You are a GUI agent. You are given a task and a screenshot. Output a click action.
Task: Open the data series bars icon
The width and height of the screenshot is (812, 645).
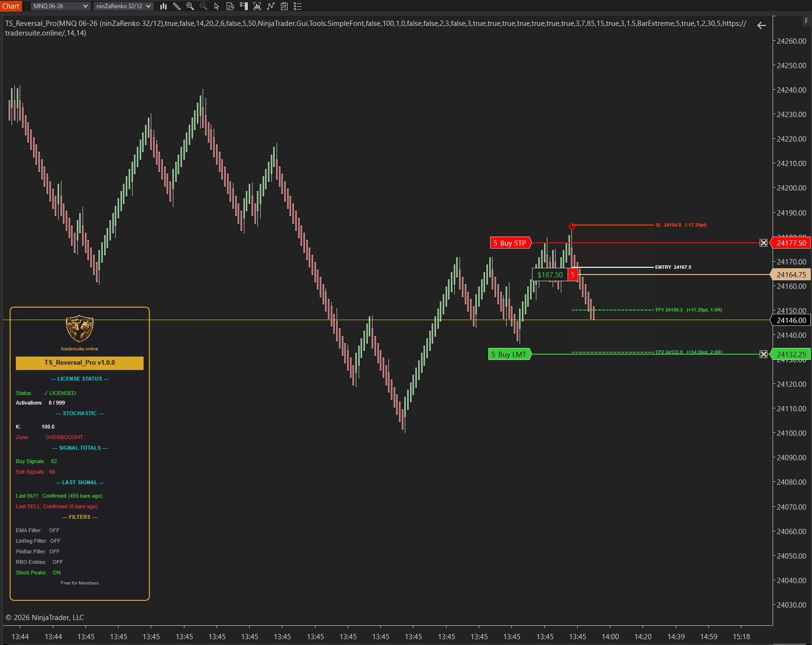[257, 6]
